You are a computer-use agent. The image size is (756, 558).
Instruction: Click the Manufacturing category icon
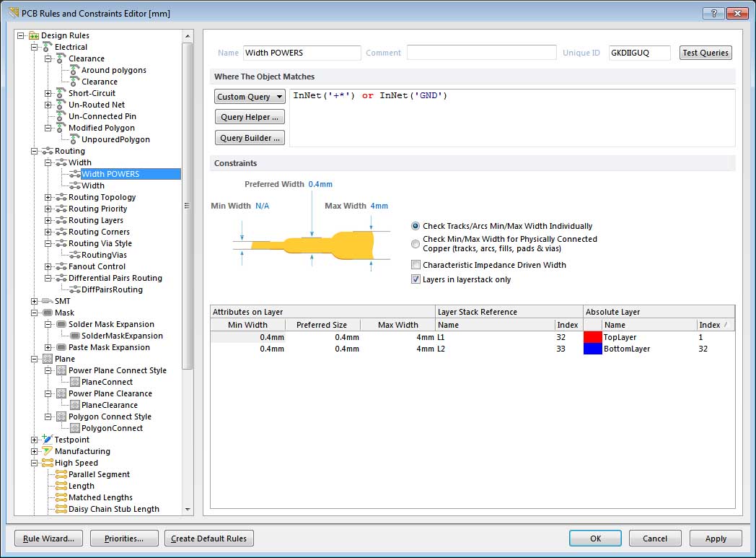[47, 451]
